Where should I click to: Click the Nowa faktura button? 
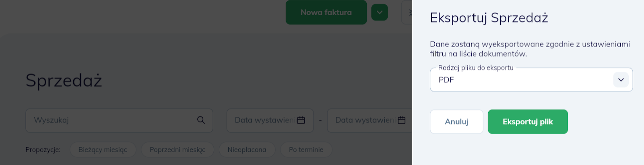pyautogui.click(x=326, y=12)
